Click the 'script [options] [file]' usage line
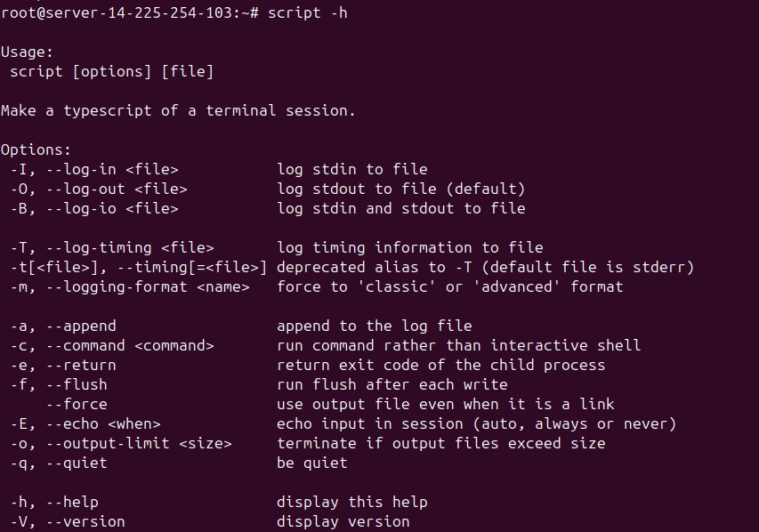Viewport: 759px width, 532px height. coord(111,72)
